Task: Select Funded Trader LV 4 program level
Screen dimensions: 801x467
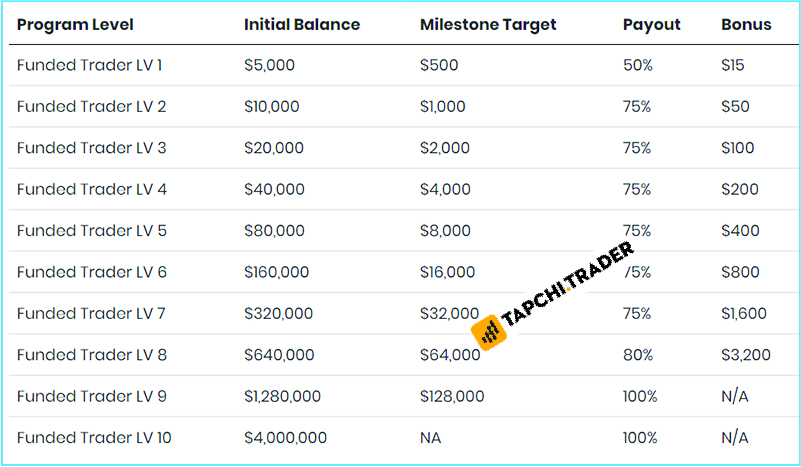Action: 91,189
